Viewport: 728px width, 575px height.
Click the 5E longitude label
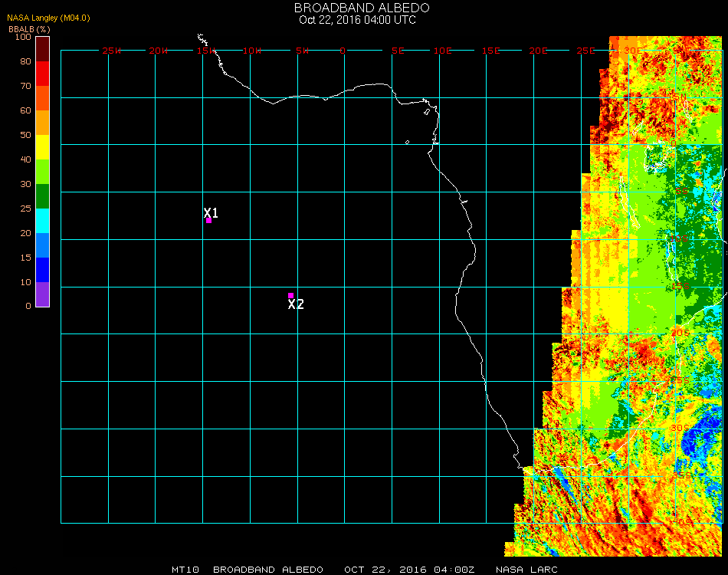(398, 51)
